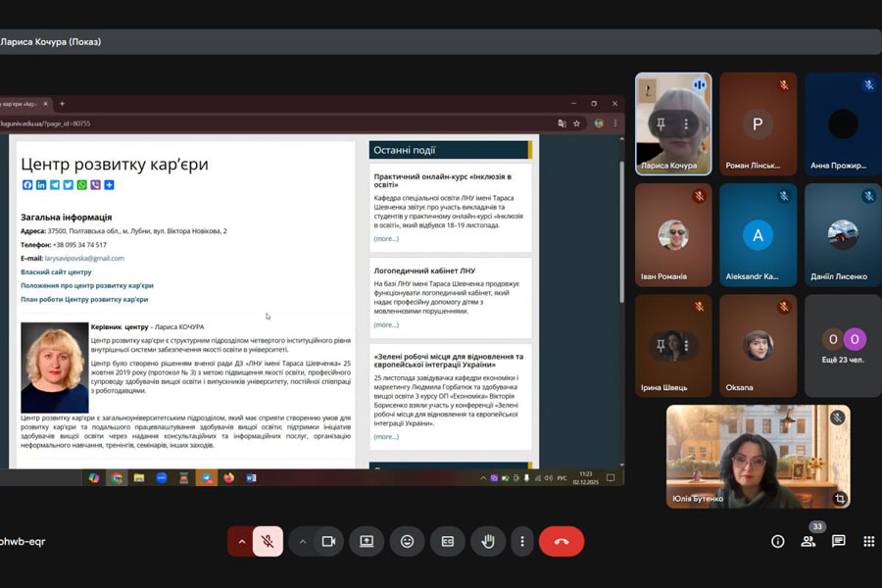882x588 pixels.
Task: Leave the call with the red hang-up button
Action: point(562,541)
